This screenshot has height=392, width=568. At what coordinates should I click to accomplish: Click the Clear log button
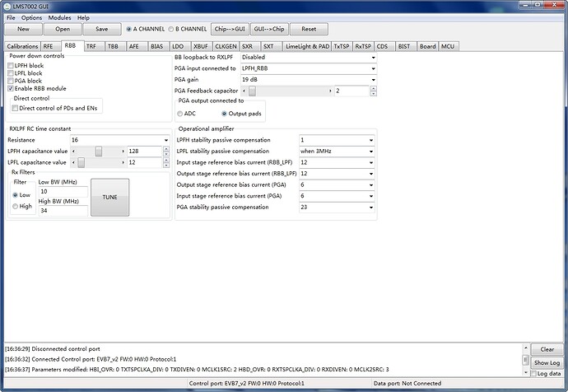547,350
